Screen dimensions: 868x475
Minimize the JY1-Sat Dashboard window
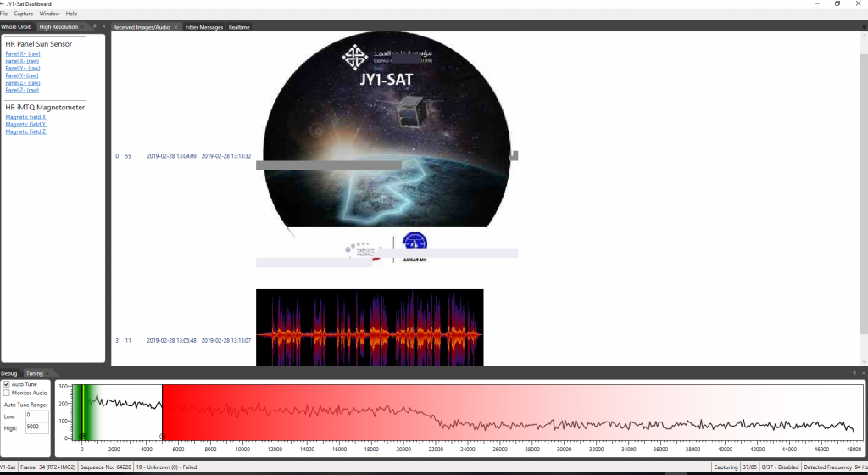pos(816,4)
